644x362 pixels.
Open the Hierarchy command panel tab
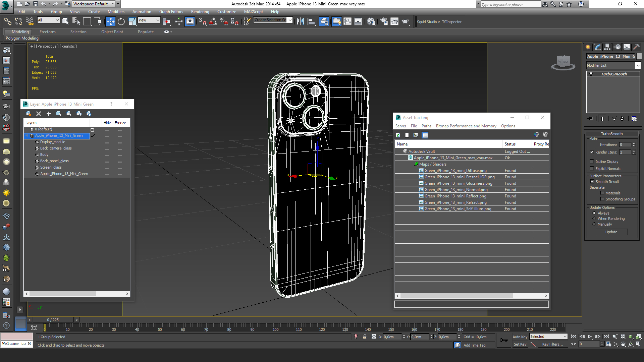[607, 47]
